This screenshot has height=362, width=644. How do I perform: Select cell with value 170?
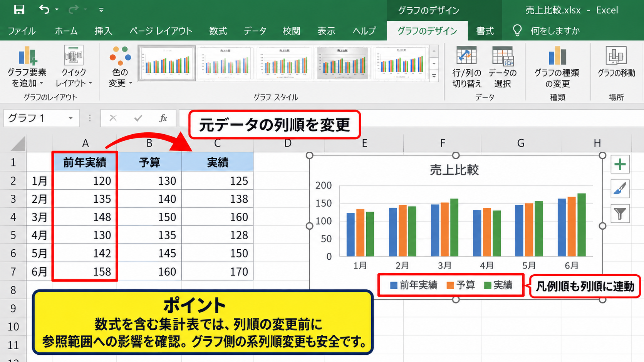coord(217,272)
